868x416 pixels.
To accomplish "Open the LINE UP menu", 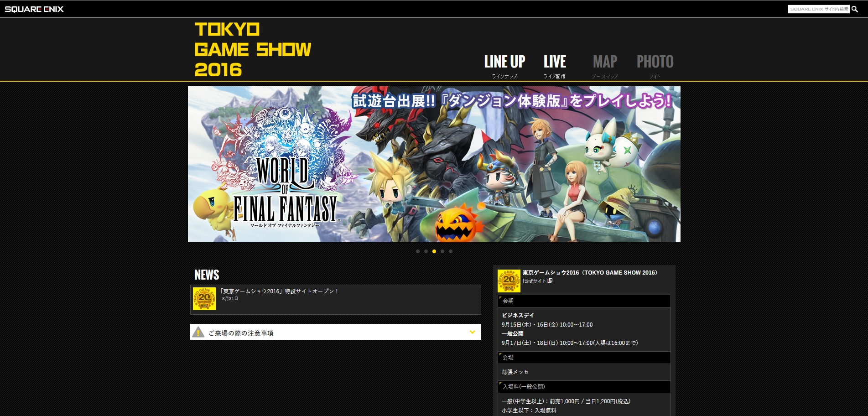I will (x=504, y=66).
